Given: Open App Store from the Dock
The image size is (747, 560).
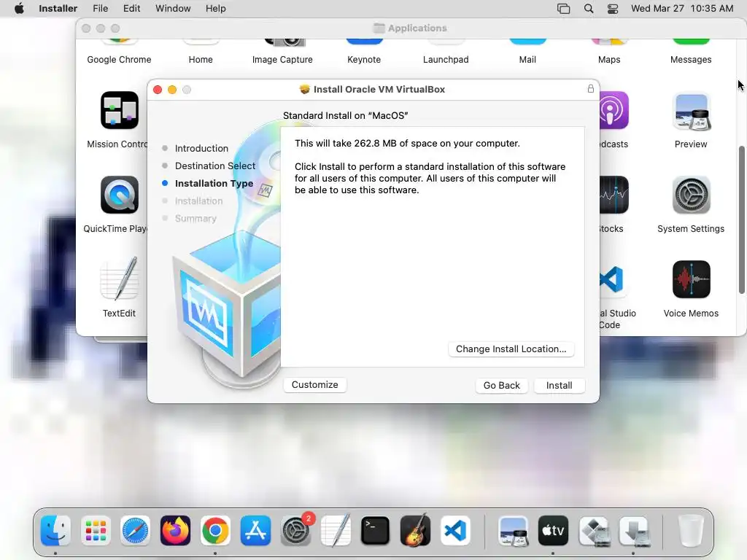Looking at the screenshot, I should (255, 531).
